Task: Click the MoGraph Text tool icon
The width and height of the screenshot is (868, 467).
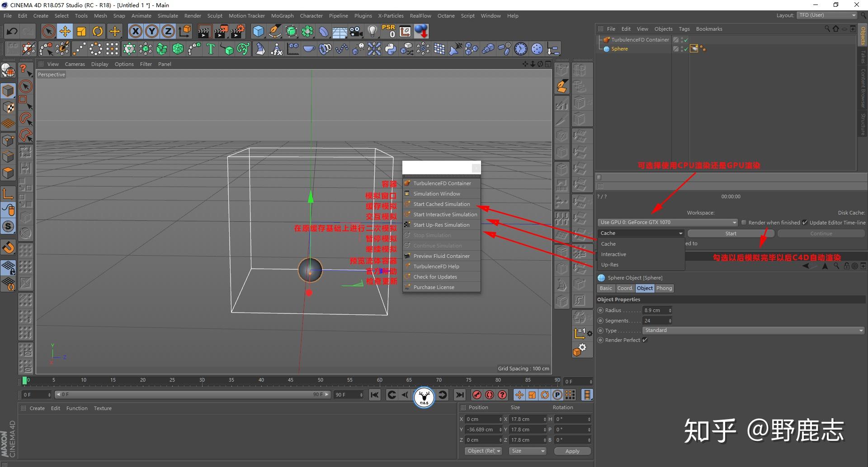Action: coord(211,49)
